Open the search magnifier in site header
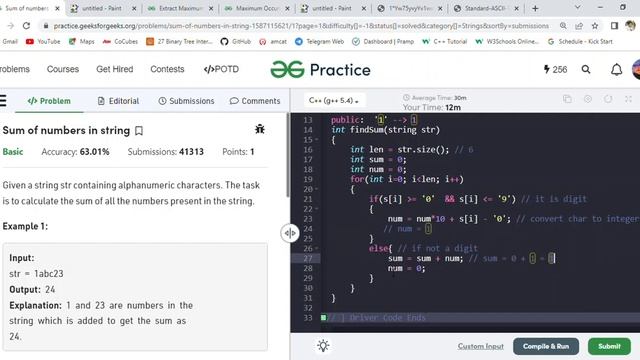Image resolution: width=640 pixels, height=360 pixels. point(586,69)
